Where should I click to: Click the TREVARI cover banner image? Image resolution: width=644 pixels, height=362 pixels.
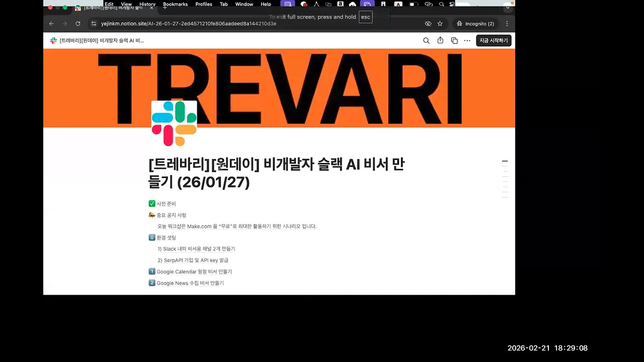tap(279, 88)
